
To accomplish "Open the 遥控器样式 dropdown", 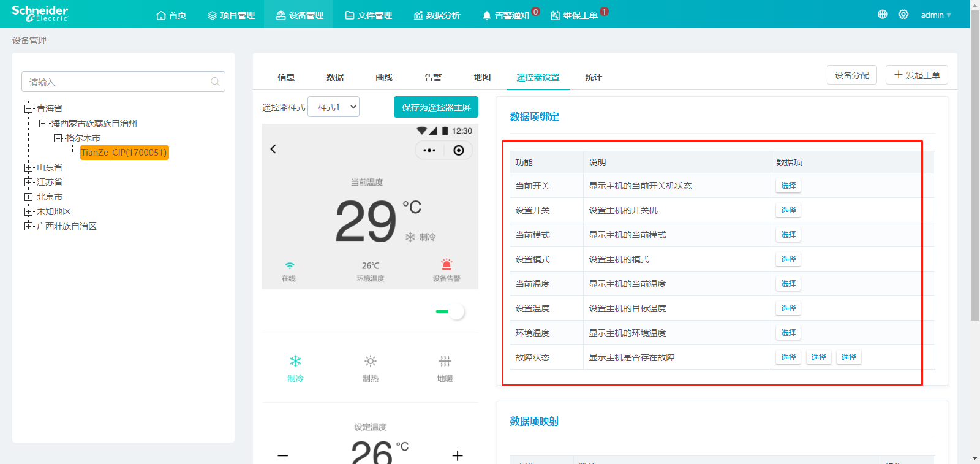I will (x=333, y=107).
